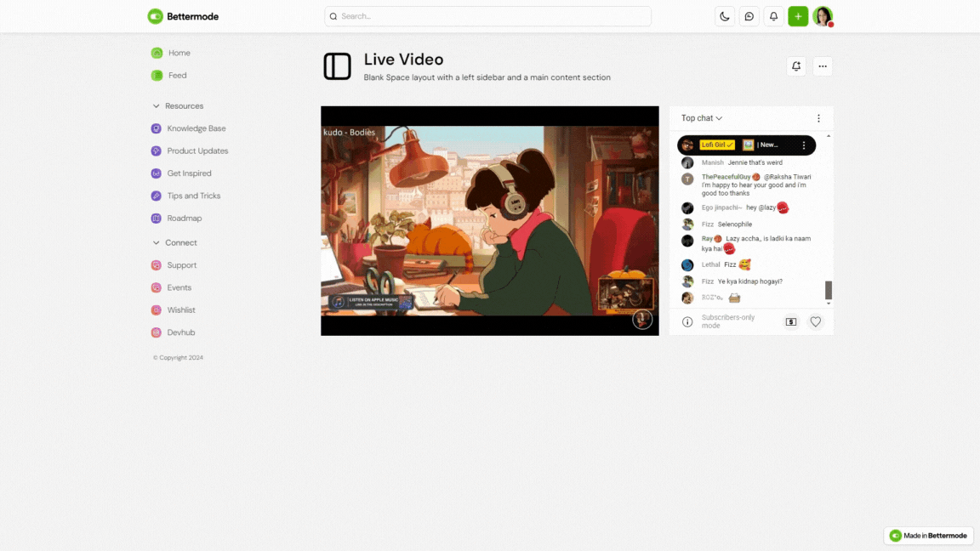Click the Tips and Tricks icon
Screen dimensions: 980x551
[x=157, y=196]
